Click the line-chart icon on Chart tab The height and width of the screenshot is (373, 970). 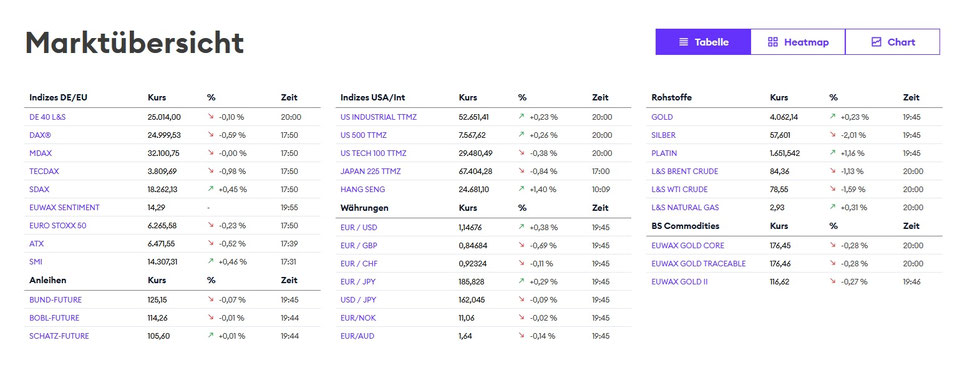(876, 42)
